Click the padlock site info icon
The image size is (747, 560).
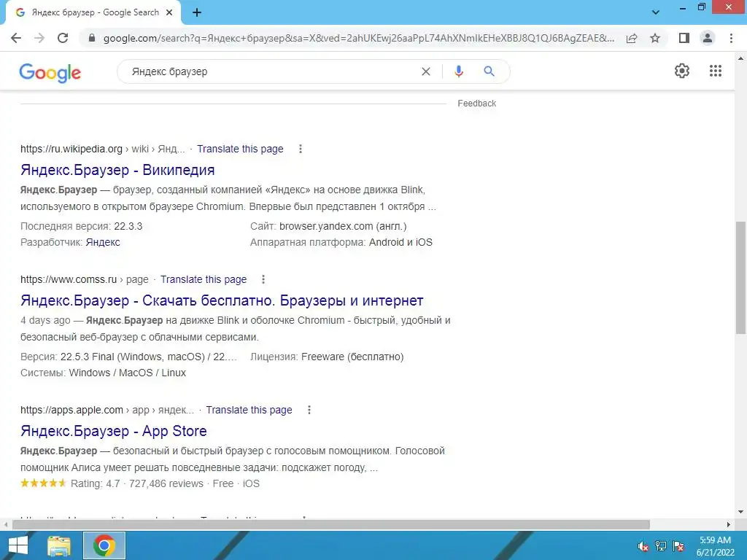coord(92,38)
